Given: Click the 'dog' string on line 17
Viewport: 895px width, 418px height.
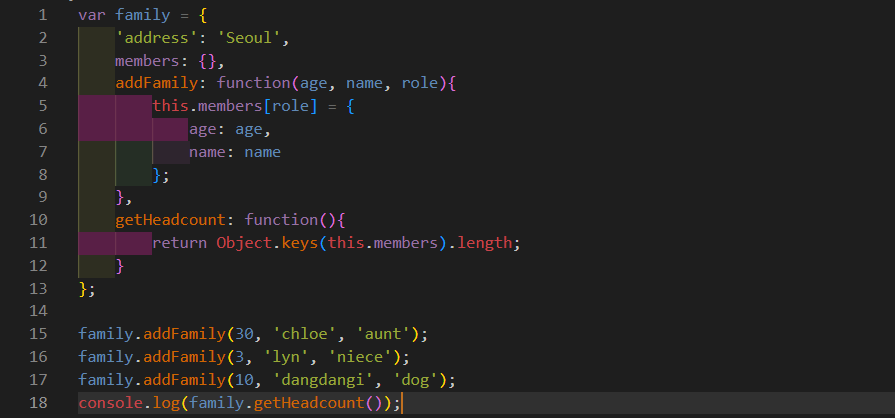Looking at the screenshot, I should point(415,380).
